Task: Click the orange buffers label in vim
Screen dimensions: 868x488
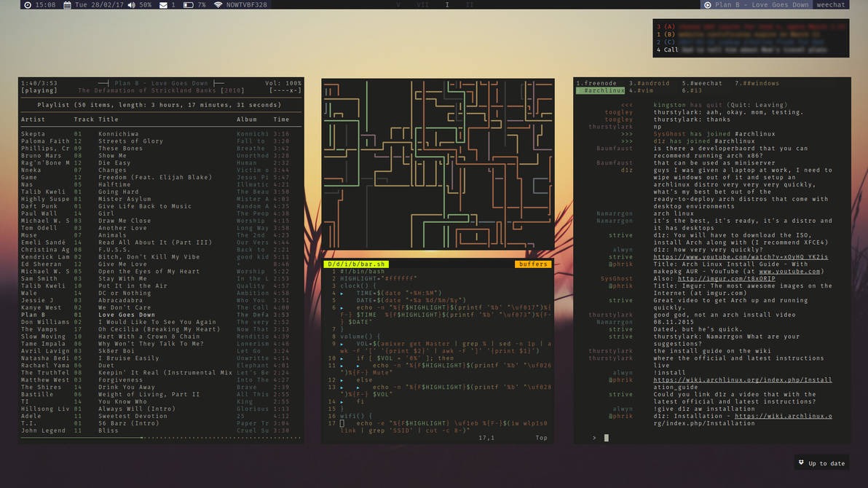Action: coord(533,264)
